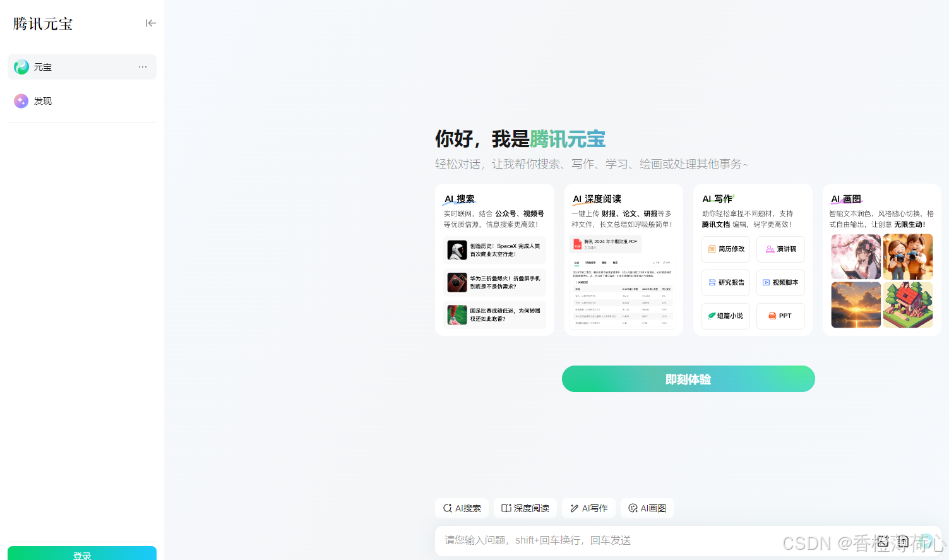Image resolution: width=949 pixels, height=560 pixels.
Task: Click the anime girl cherry blossom image
Action: click(856, 257)
